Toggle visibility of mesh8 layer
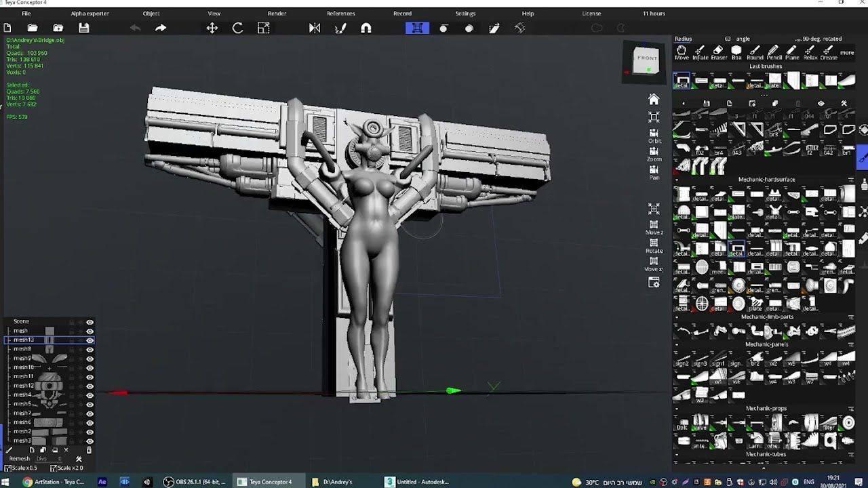 [x=90, y=350]
